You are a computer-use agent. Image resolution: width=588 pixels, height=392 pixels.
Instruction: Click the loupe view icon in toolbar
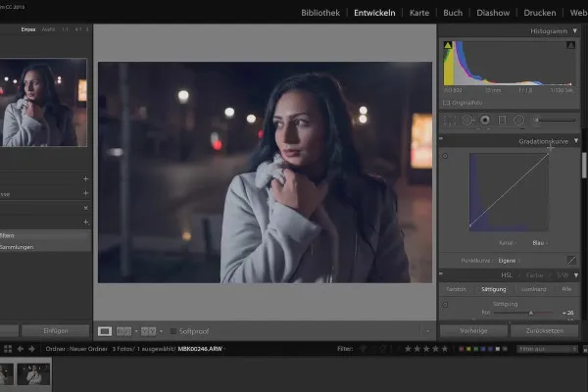(x=106, y=331)
